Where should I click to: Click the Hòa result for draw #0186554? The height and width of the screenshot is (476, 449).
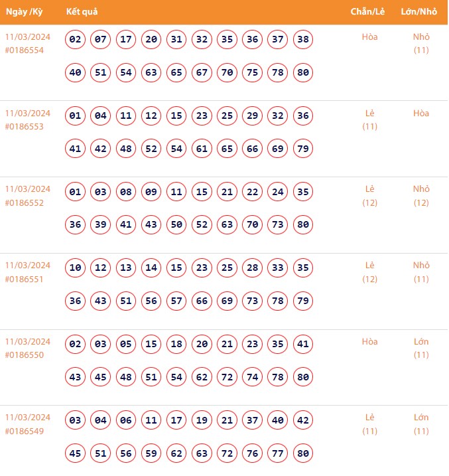coord(370,37)
